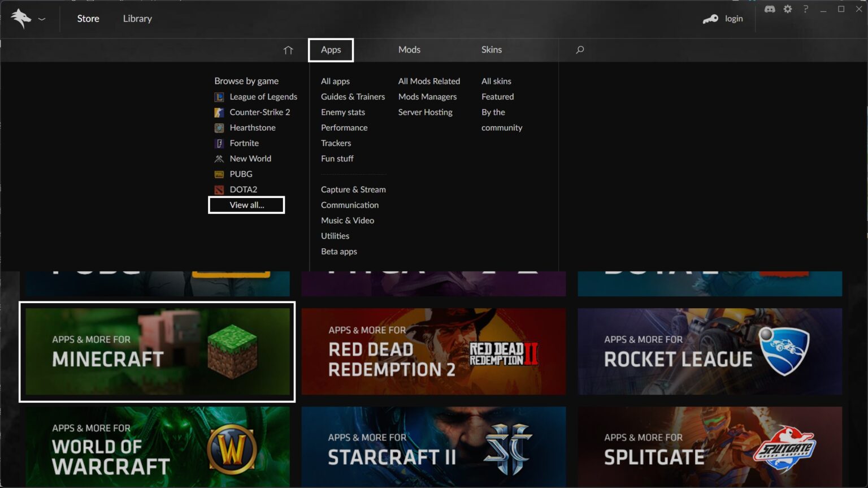Screen dimensions: 868x488
Task: Expand the Overwolf logo dropdown chevron
Action: [42, 18]
